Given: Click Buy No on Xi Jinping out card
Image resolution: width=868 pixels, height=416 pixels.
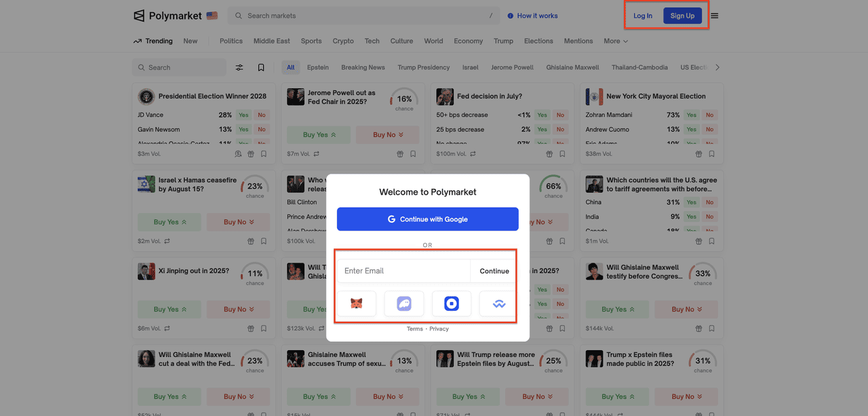Looking at the screenshot, I should (238, 309).
